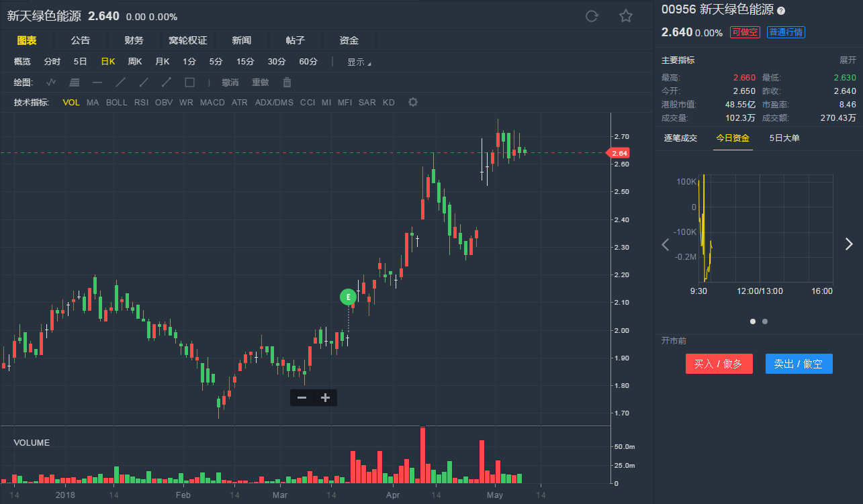Open the 显示 display dropdown
Screen dimensions: 863x504
[359, 62]
